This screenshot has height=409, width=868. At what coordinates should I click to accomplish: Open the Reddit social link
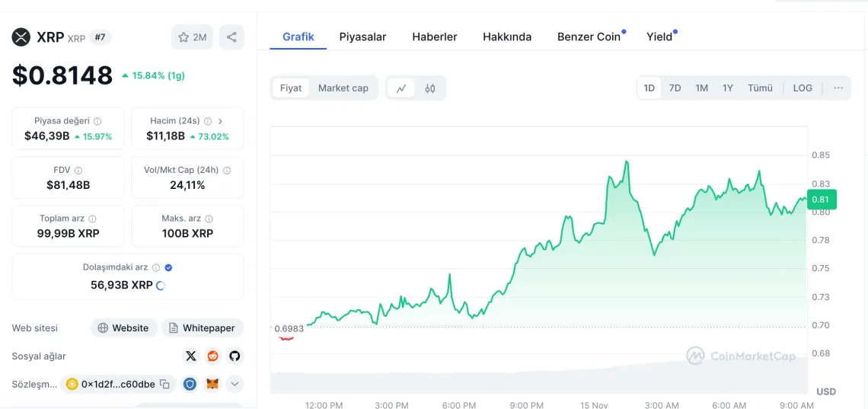pos(213,356)
